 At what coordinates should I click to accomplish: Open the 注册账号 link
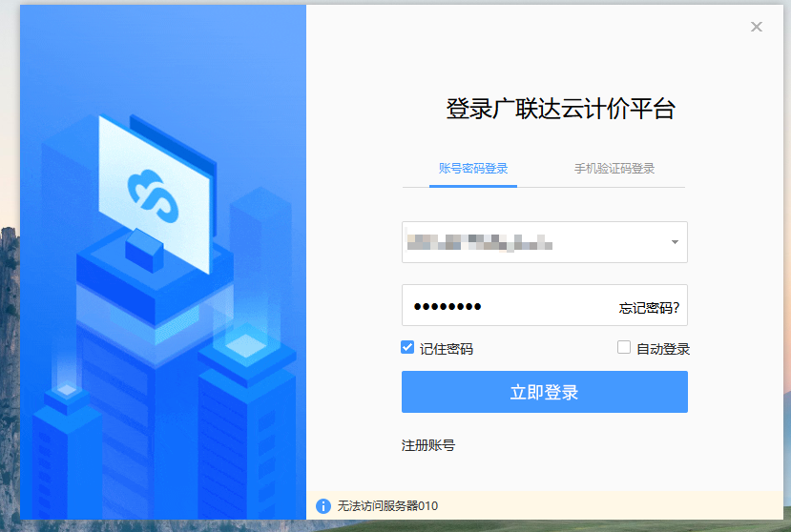[428, 445]
